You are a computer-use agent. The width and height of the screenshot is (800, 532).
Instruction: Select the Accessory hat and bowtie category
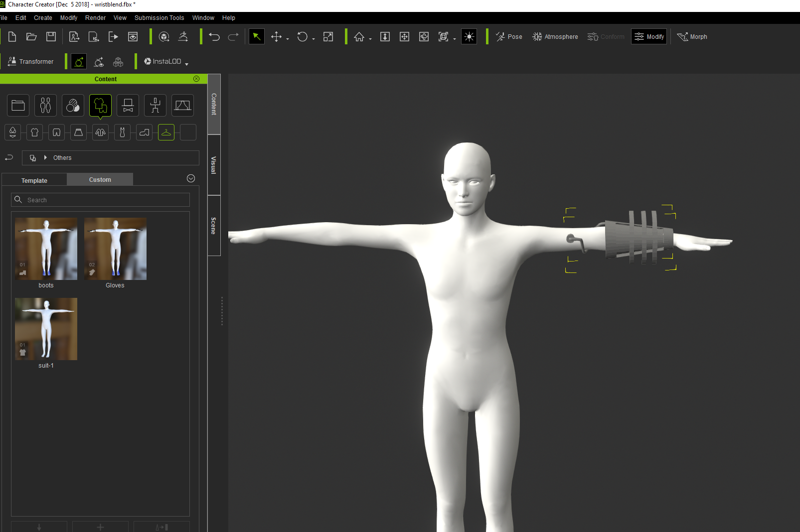click(128, 105)
